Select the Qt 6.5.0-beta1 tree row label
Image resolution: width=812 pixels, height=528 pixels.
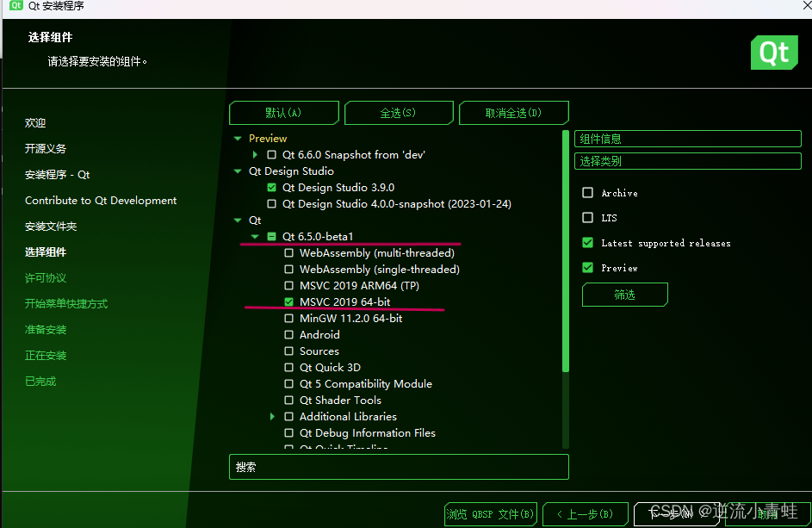click(x=318, y=236)
